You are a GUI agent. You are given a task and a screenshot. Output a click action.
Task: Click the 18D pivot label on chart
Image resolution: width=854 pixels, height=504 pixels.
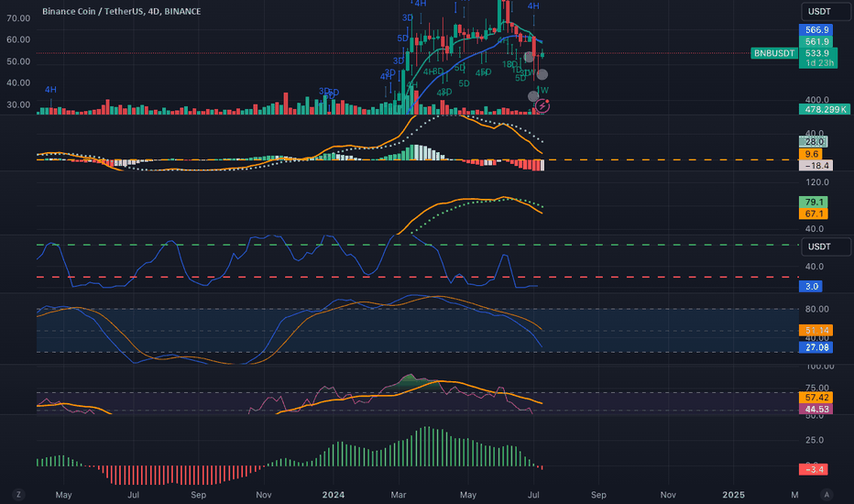tap(509, 64)
